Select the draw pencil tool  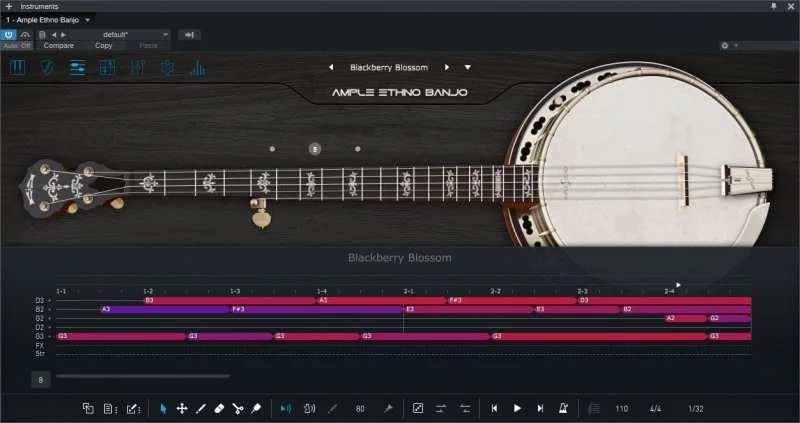201,408
